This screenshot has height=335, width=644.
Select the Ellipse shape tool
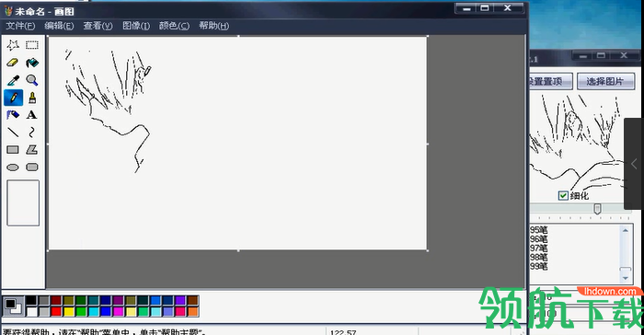point(13,167)
